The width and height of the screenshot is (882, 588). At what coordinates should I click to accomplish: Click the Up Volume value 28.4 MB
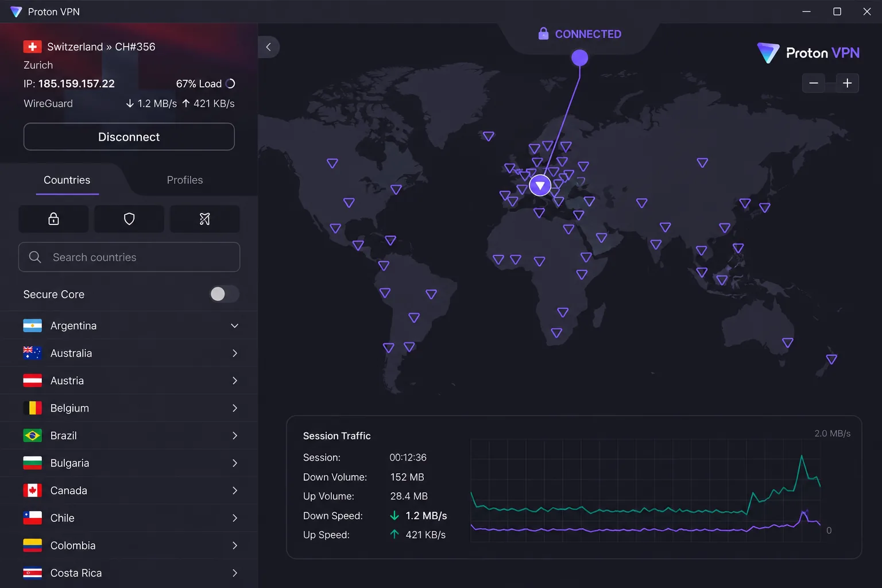[x=409, y=496]
